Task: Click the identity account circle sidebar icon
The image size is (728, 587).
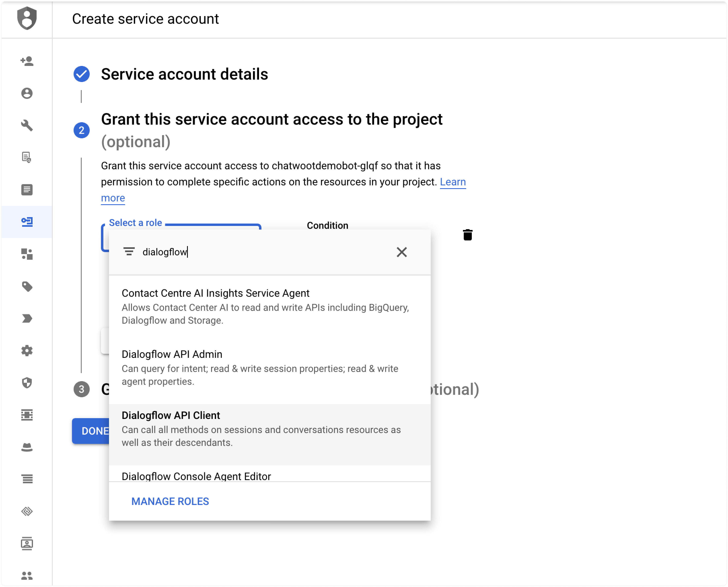Action: tap(27, 93)
